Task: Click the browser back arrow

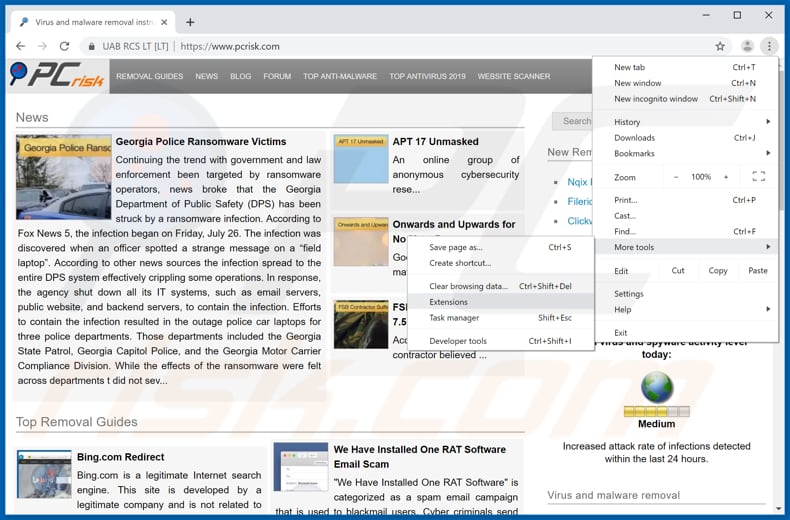Action: (x=20, y=46)
